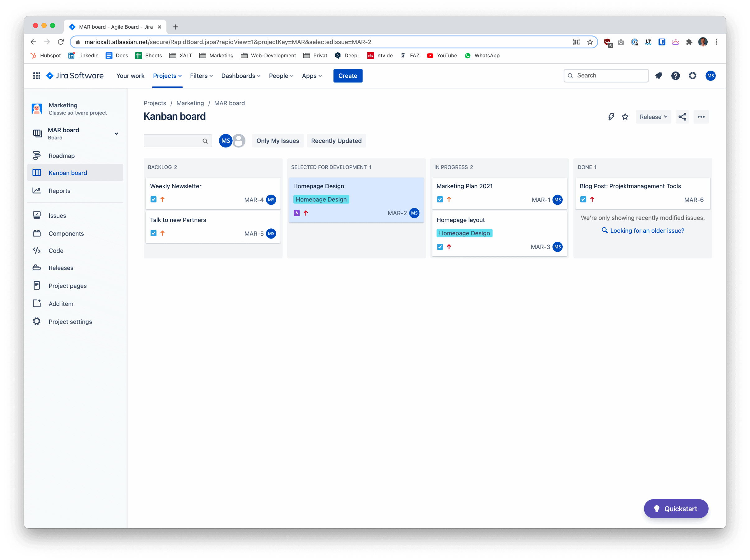Filter by unassigned avatar
Viewport: 750px width, 560px height.
point(239,141)
